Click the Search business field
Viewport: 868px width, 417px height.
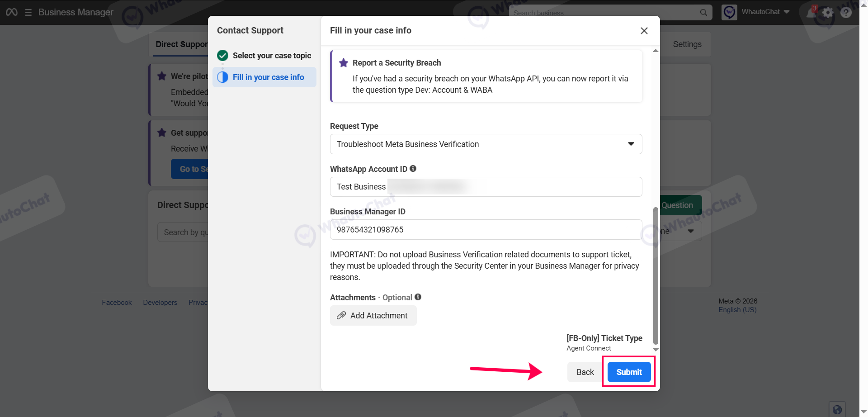pyautogui.click(x=610, y=13)
